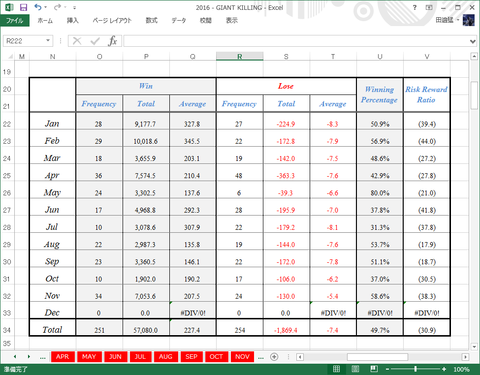
Task: Click the Add new sheet plus button
Action: pyautogui.click(x=274, y=357)
